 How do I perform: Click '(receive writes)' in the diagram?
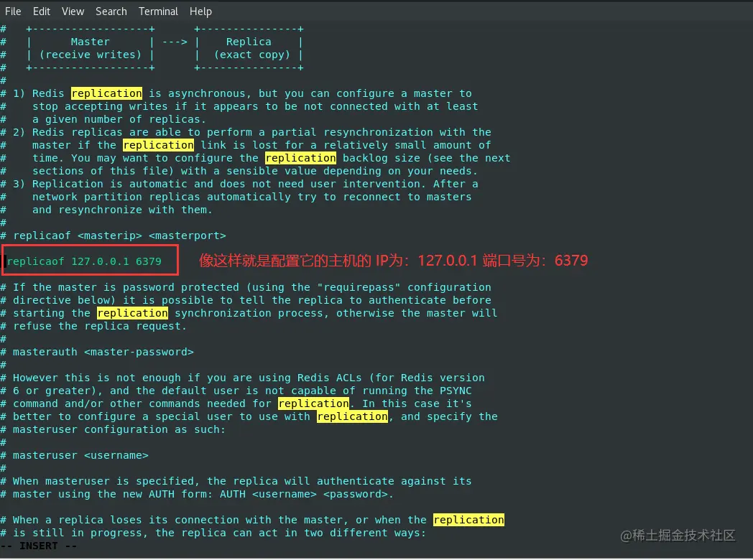(x=91, y=55)
